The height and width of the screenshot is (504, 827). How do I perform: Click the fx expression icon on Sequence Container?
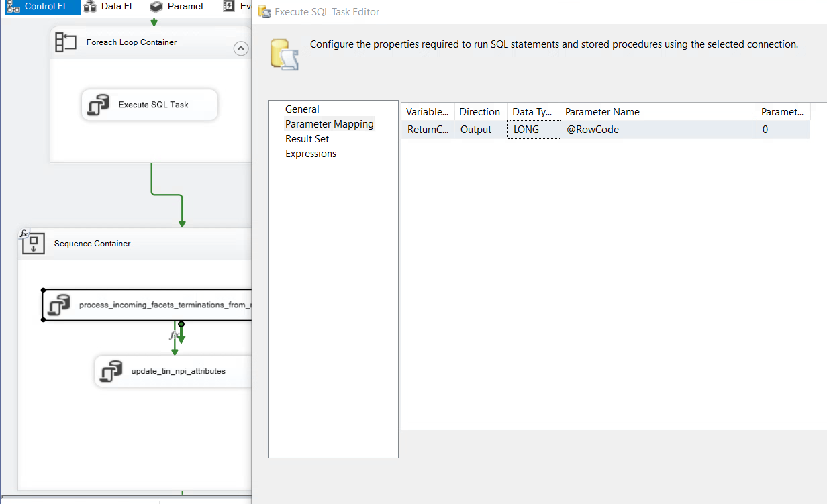(23, 233)
